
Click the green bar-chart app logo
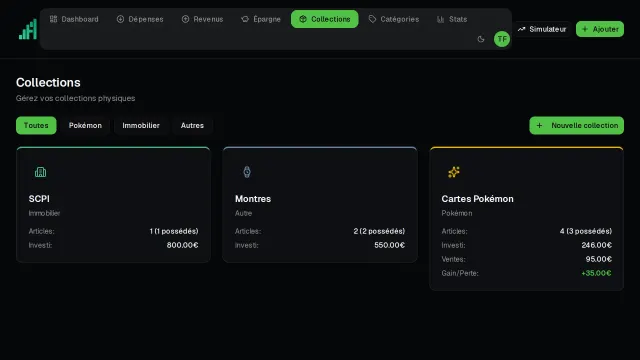pyautogui.click(x=28, y=29)
